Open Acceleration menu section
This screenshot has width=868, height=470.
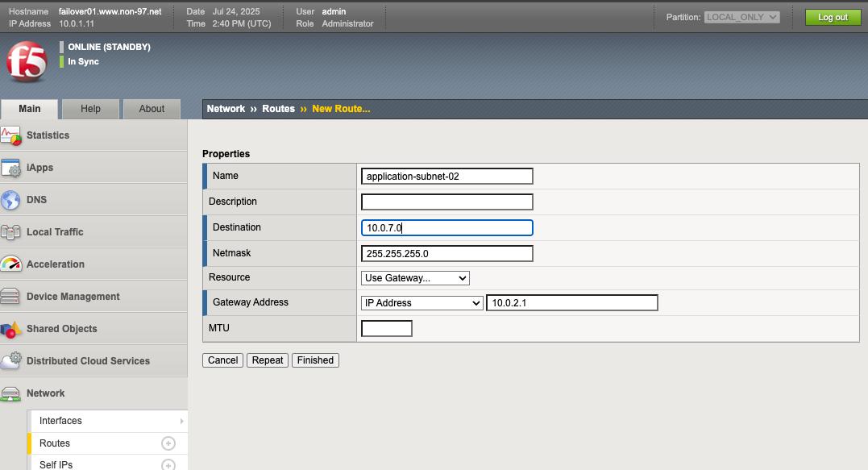point(93,264)
